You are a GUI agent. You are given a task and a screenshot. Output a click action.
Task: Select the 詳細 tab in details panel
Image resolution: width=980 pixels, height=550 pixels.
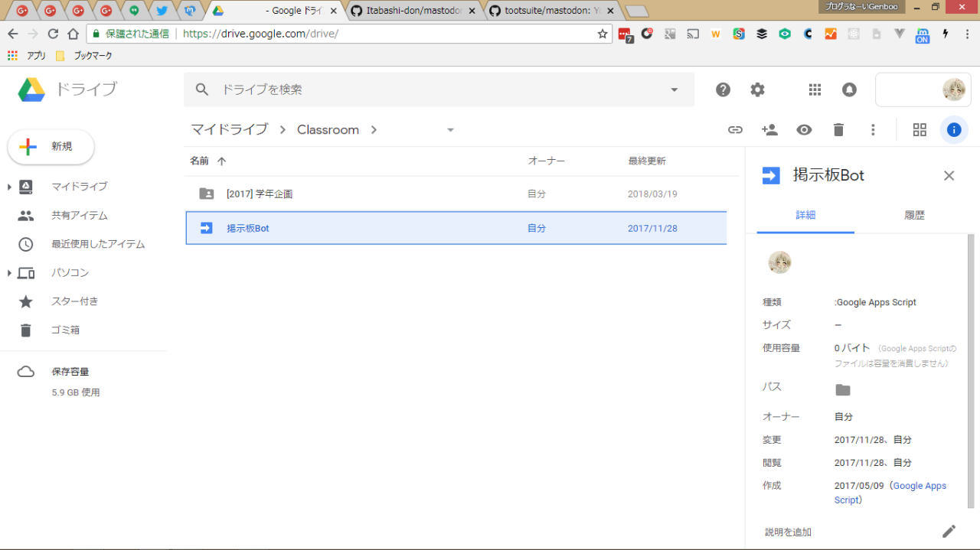[805, 216]
